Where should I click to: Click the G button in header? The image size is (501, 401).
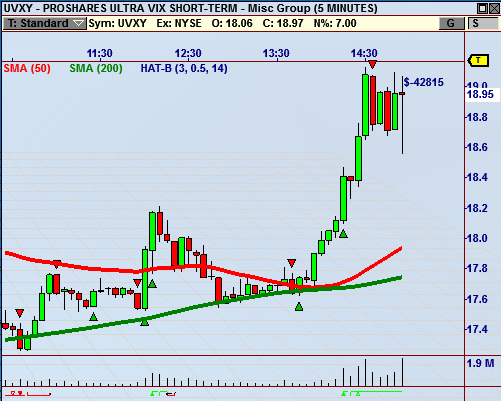[451, 23]
